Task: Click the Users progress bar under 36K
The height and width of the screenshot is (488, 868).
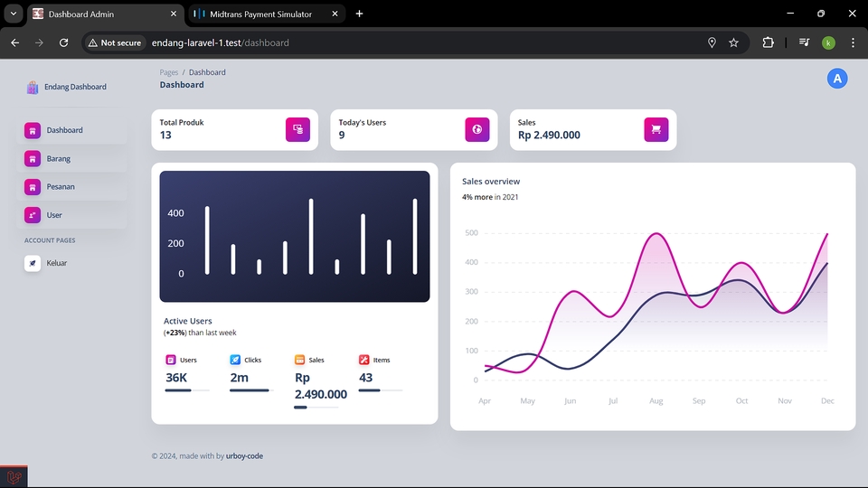Action: coord(187,390)
